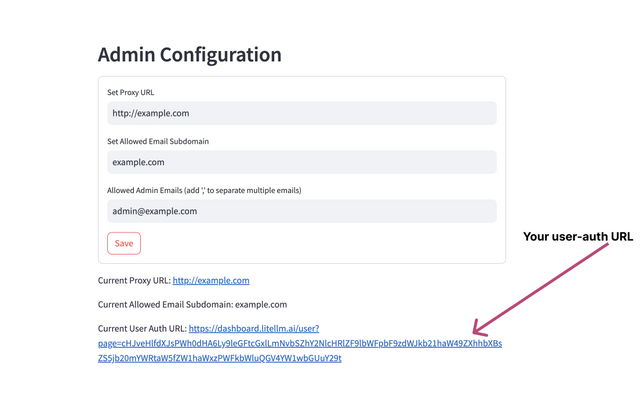Click the admin@example.com text in the field
The height and width of the screenshot is (411, 640).
[x=155, y=211]
